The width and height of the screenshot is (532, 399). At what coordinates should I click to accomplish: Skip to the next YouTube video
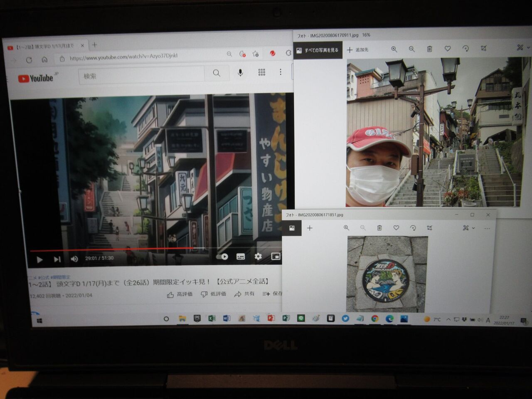[57, 259]
